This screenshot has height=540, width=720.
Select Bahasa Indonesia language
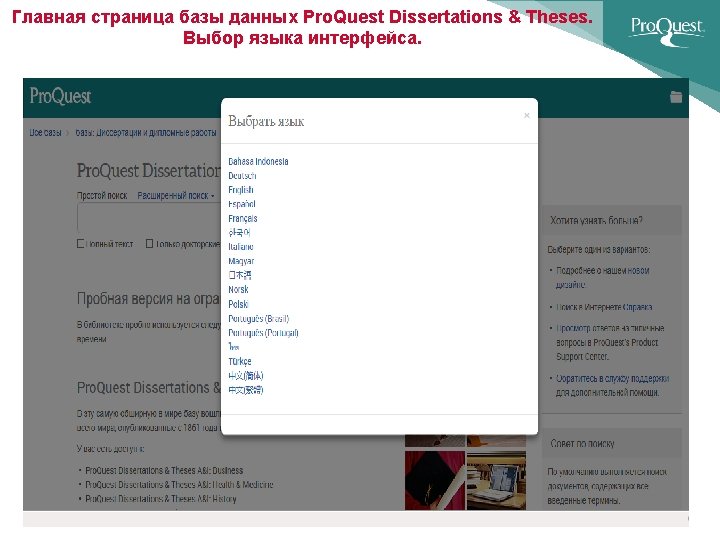[258, 161]
